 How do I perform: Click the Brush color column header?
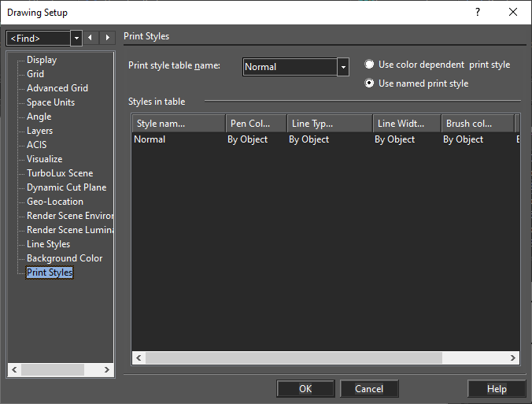tap(478, 124)
